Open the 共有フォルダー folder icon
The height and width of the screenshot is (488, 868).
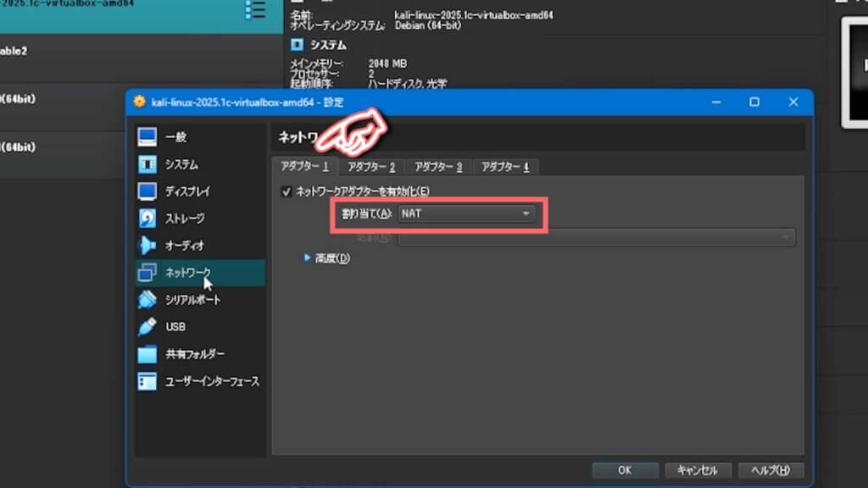pos(147,354)
